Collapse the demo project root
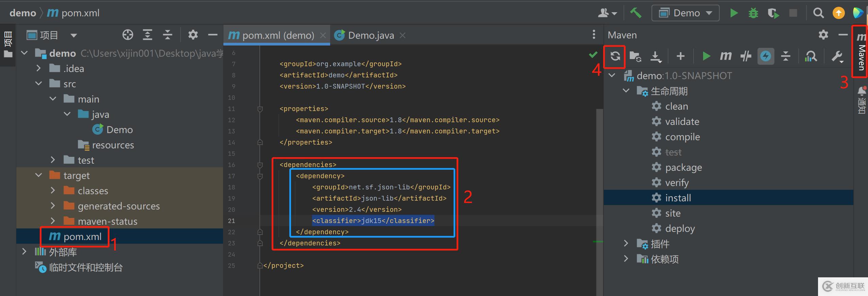Screen dimensions: 868x296 point(24,53)
